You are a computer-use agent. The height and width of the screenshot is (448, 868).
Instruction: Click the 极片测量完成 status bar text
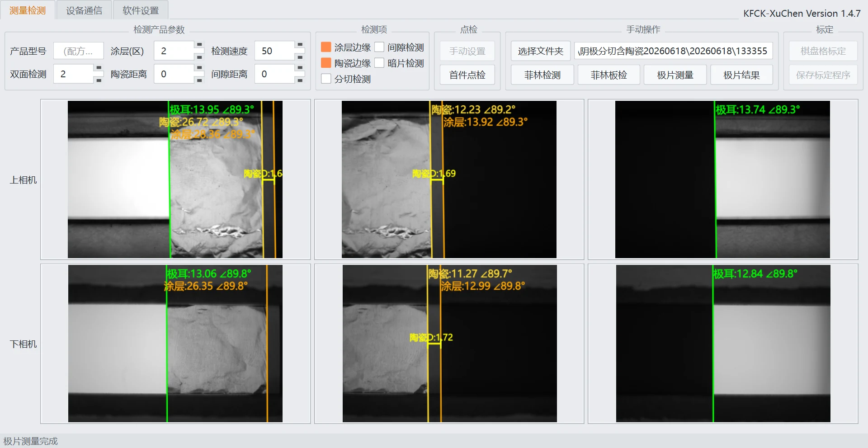pos(31,441)
